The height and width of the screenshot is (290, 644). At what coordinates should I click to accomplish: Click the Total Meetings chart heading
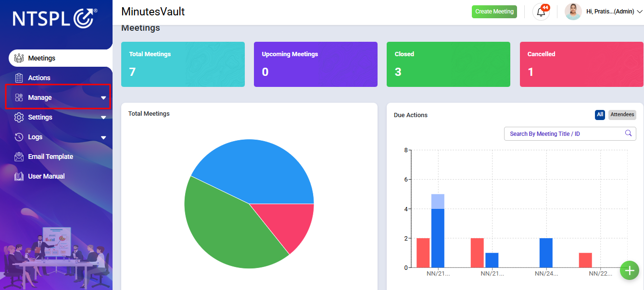(149, 114)
